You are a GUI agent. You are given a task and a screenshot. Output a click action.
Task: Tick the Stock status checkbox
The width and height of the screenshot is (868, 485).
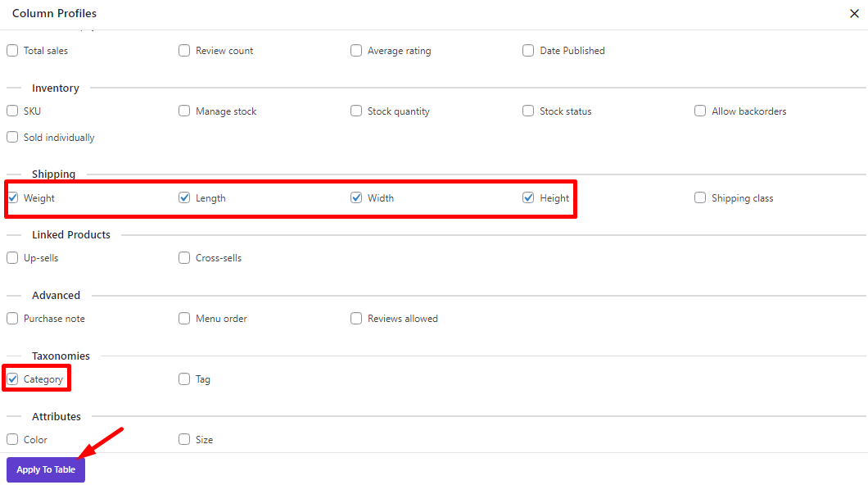(x=528, y=111)
